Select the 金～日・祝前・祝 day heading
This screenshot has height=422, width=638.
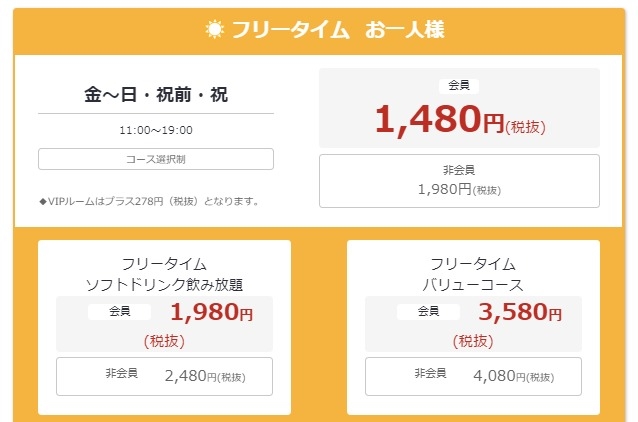pos(155,96)
